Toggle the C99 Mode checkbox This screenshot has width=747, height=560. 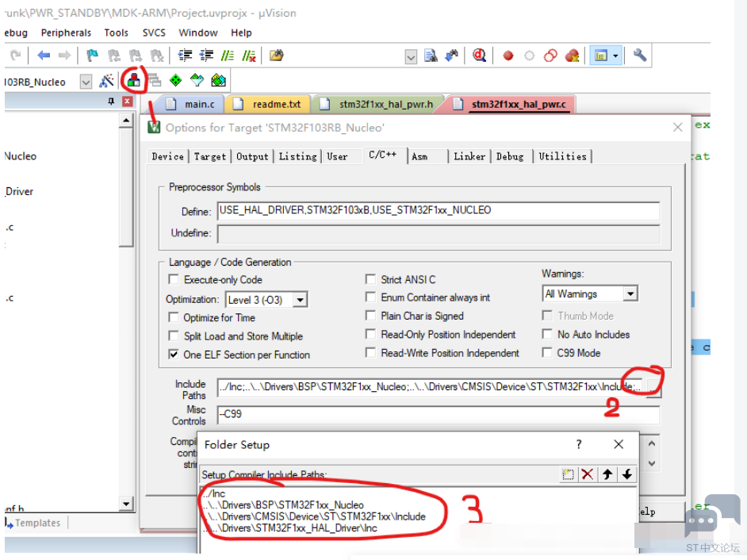(548, 353)
